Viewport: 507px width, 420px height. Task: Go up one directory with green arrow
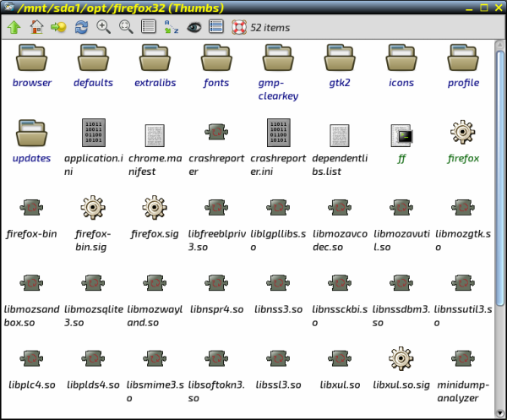point(14,27)
